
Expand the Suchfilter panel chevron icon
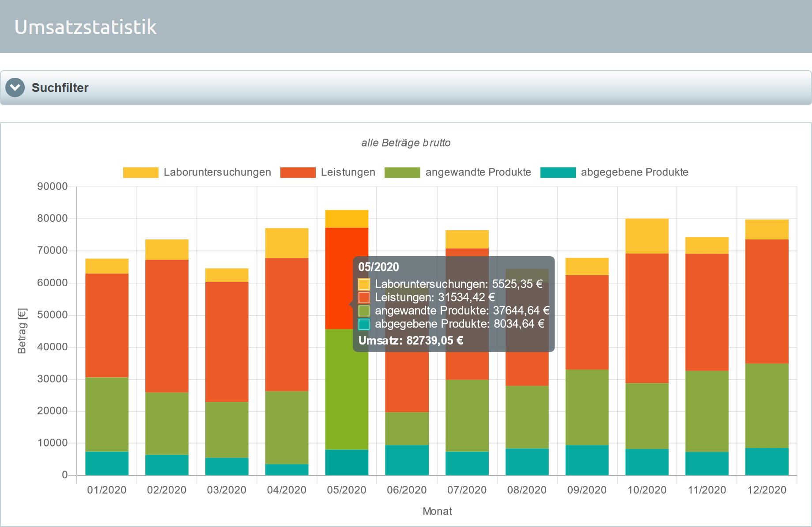15,87
